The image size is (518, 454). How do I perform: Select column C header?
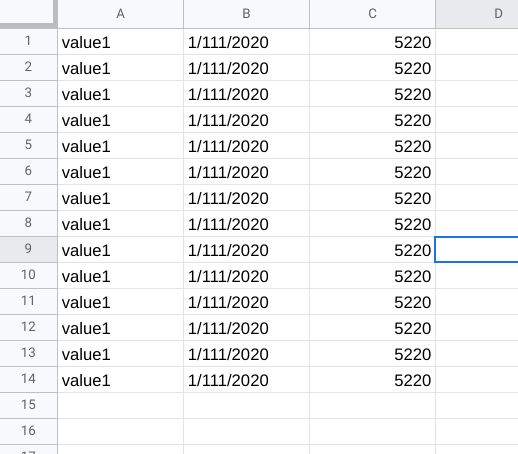coord(372,14)
